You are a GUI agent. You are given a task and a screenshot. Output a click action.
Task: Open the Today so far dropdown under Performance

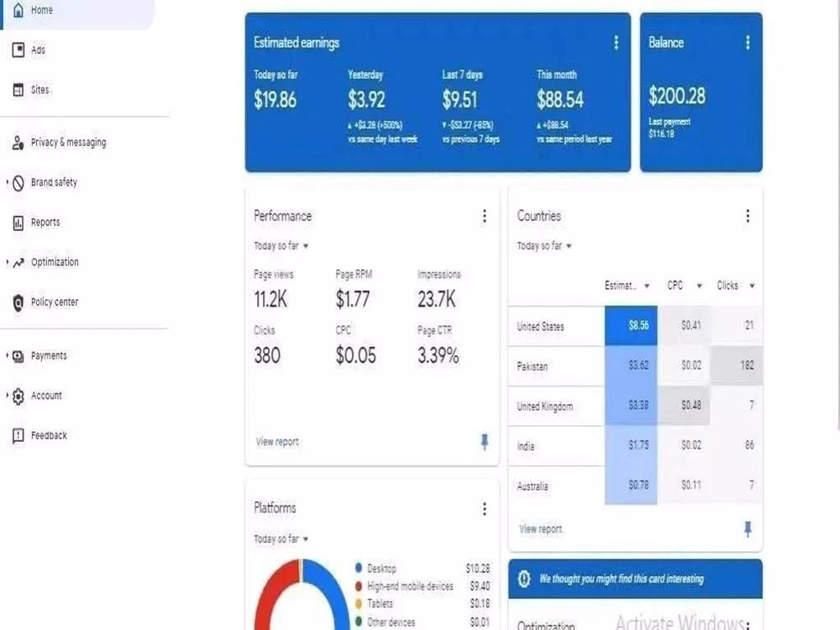pyautogui.click(x=280, y=246)
